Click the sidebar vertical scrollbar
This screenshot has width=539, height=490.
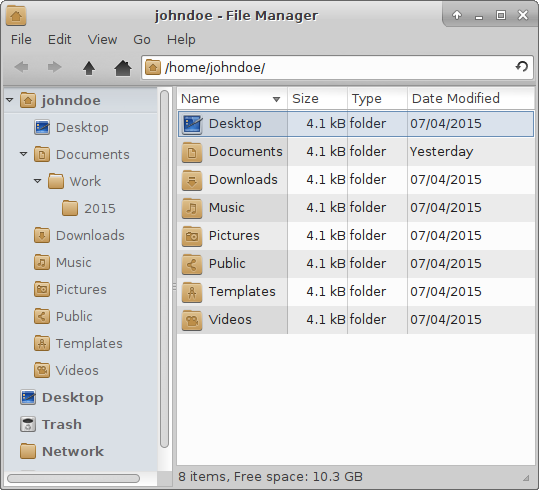[164, 269]
